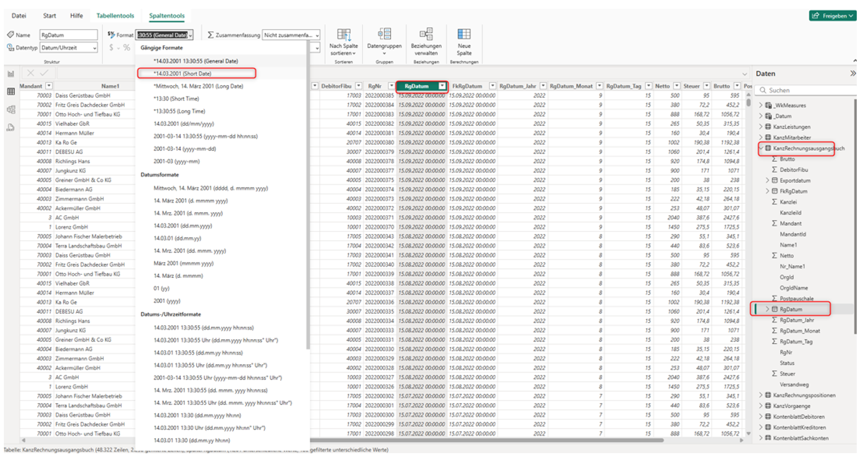Click the row Daiss Gerüstbau GmbH first entry

click(83, 95)
